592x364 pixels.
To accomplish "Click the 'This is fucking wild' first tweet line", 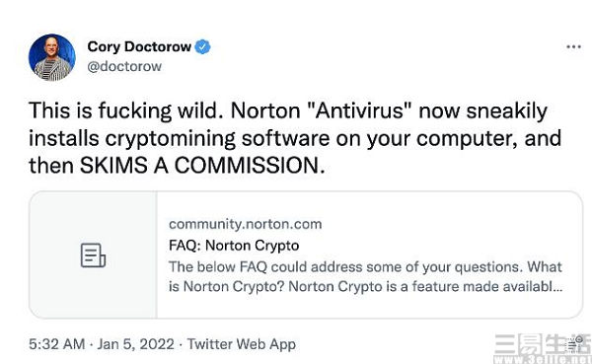I will (288, 111).
